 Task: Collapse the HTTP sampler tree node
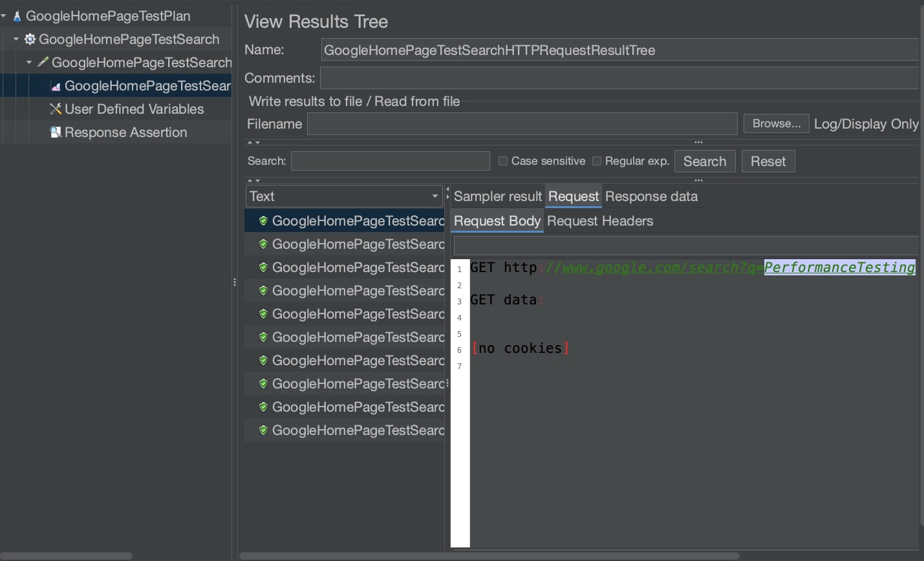point(29,62)
